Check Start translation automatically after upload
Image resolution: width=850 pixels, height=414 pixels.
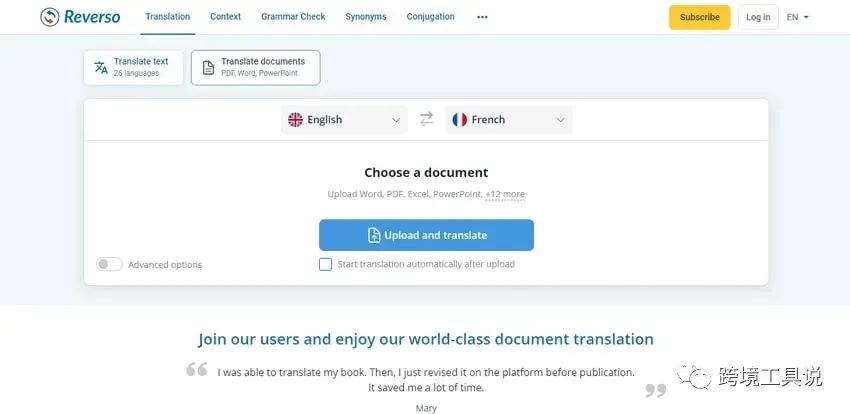(x=325, y=265)
